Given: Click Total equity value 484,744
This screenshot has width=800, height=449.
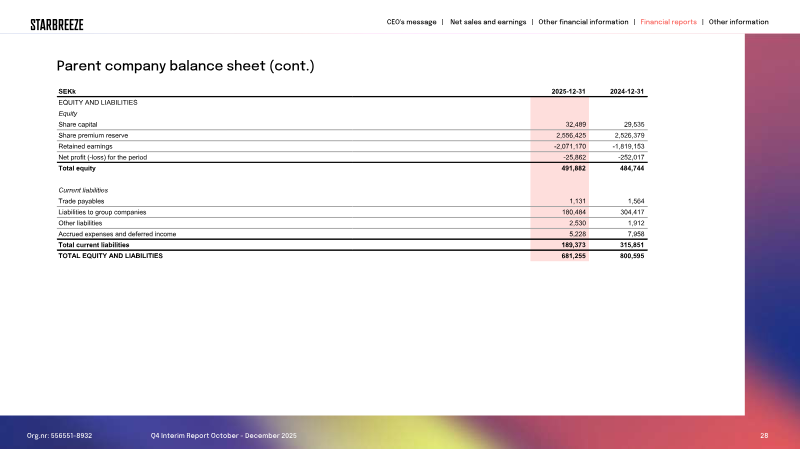Looking at the screenshot, I should (632, 168).
